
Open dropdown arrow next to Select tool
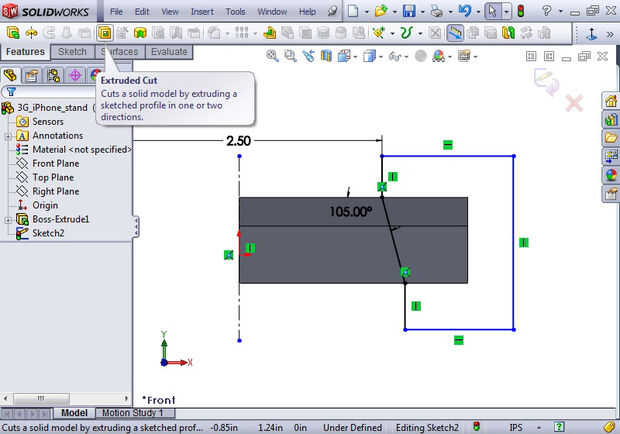[x=507, y=12]
